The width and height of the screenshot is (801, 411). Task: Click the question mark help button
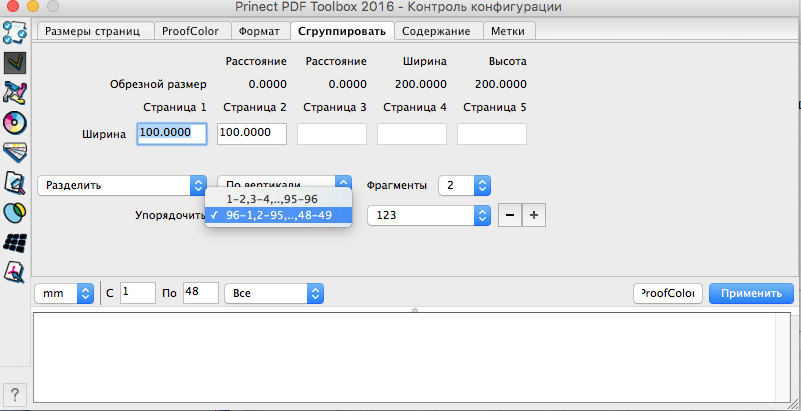tap(15, 394)
